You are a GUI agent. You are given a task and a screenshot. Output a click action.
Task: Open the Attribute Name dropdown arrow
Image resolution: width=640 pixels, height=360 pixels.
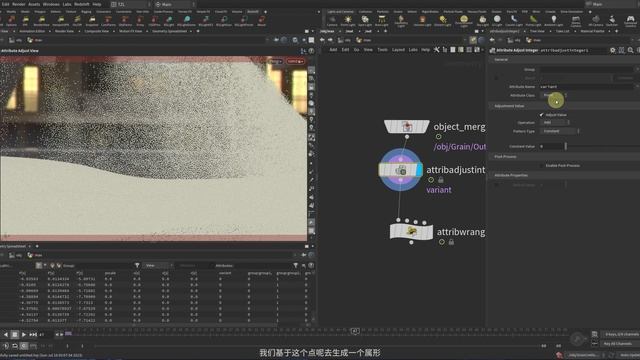coord(637,87)
